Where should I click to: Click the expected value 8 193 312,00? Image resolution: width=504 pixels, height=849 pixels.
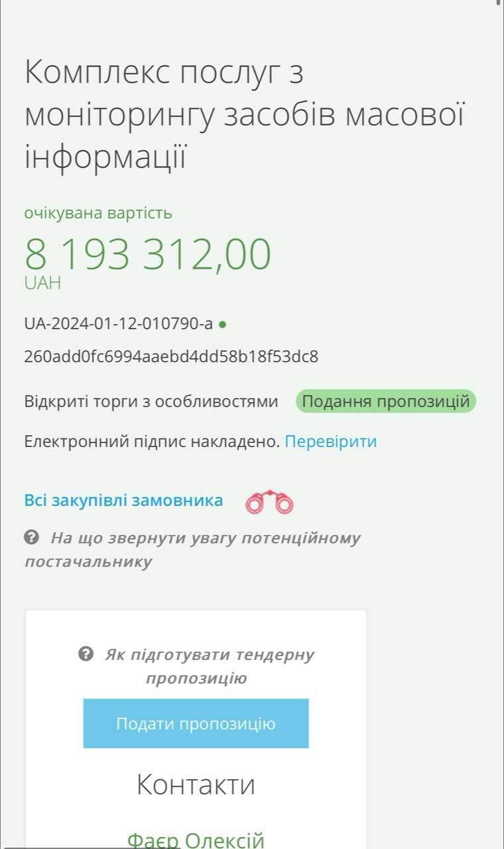point(148,253)
